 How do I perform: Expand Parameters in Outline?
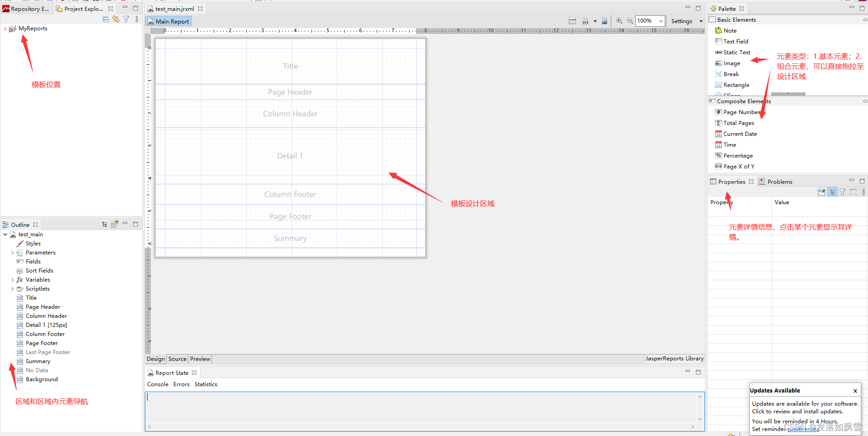pos(12,253)
